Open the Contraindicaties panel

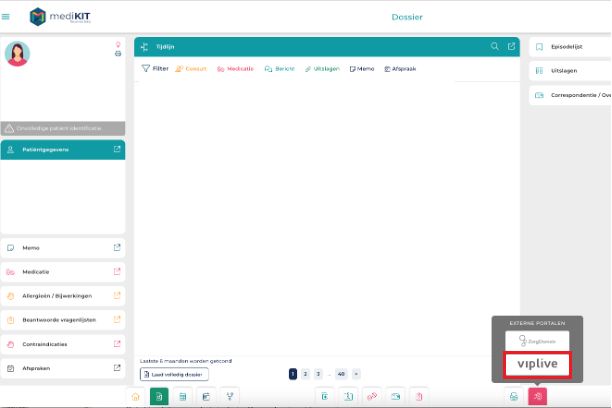point(63,344)
